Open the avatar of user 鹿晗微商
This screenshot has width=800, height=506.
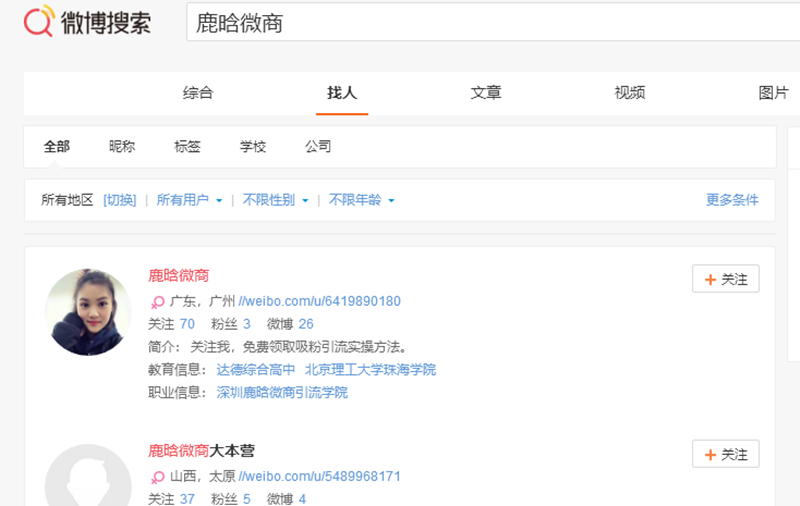click(88, 312)
